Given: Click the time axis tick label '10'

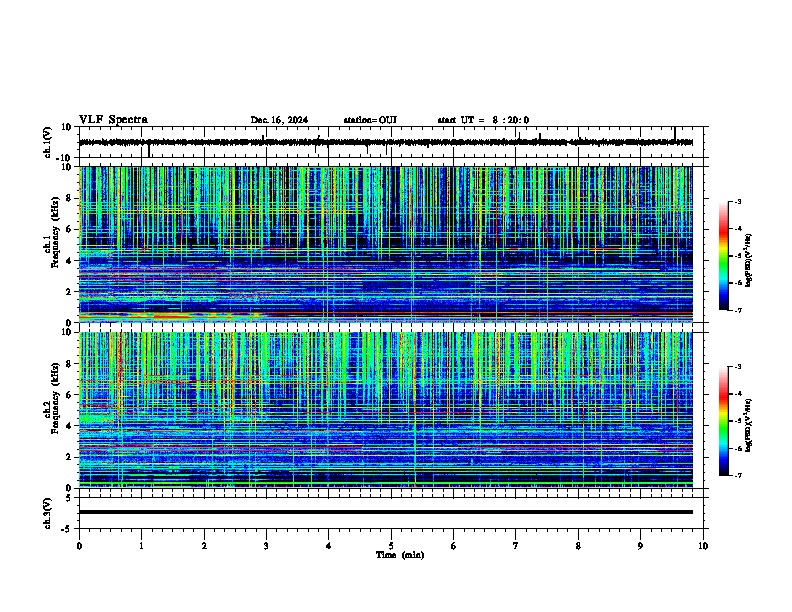Looking at the screenshot, I should [703, 546].
